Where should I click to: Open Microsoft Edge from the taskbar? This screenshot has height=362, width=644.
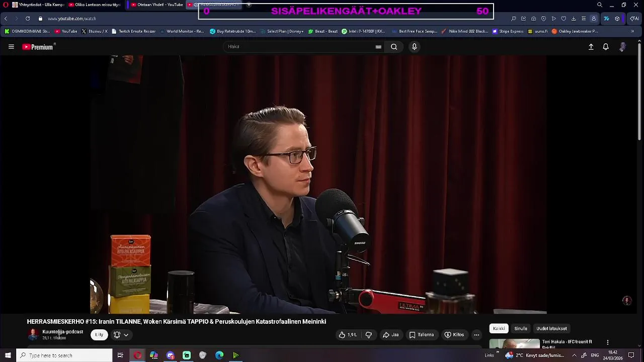(219, 355)
